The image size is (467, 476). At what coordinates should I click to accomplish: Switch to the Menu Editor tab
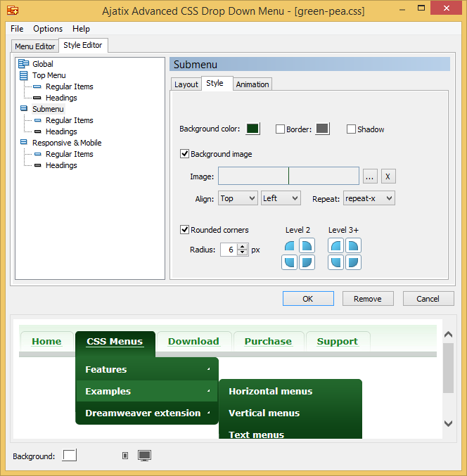pos(35,46)
